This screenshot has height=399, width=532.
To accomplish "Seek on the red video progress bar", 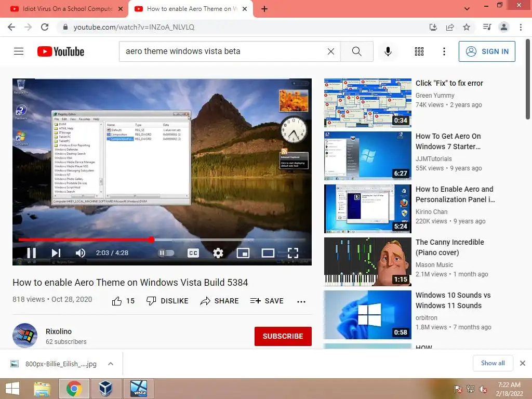I will [162, 240].
